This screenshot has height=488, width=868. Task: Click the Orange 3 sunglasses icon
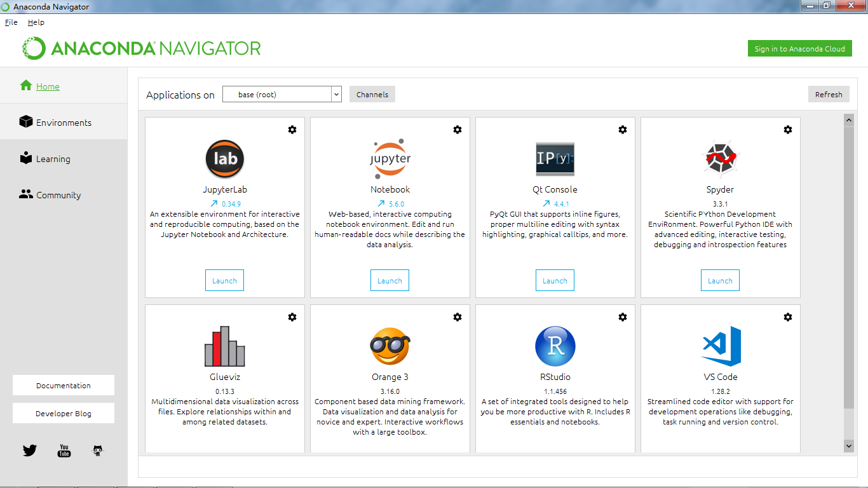tap(390, 346)
